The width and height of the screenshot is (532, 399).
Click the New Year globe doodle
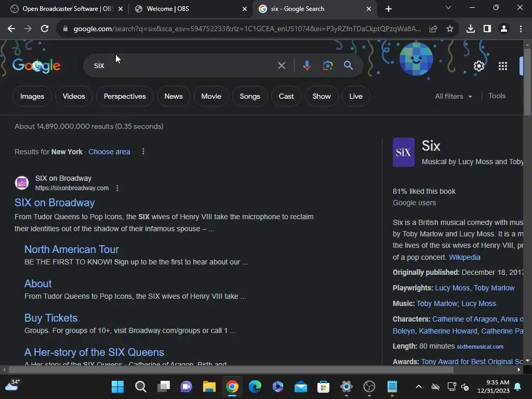click(416, 59)
